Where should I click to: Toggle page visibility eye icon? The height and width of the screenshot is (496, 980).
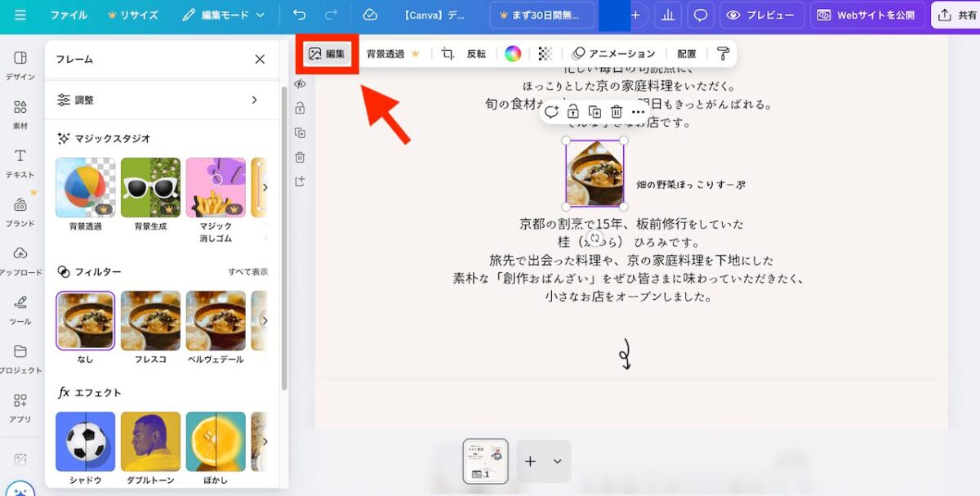(x=301, y=83)
